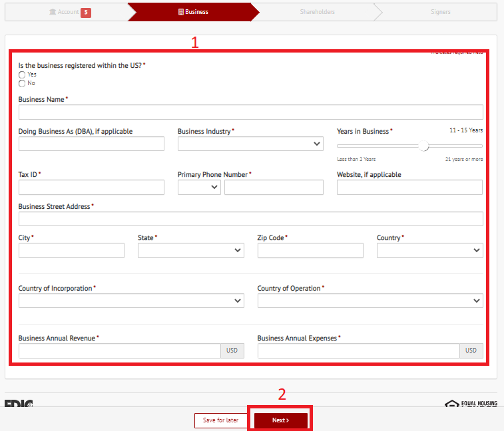
Task: Open the Country of Incorporation dropdown
Action: (131, 301)
